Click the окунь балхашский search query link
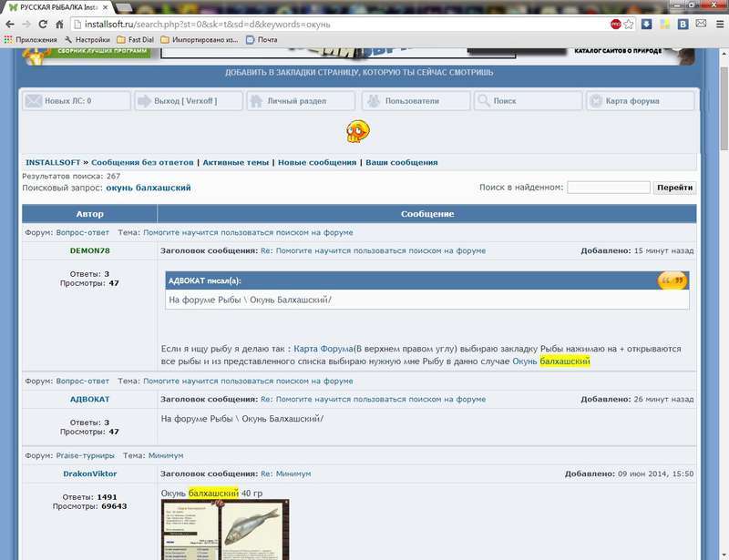729x560 pixels. [149, 188]
